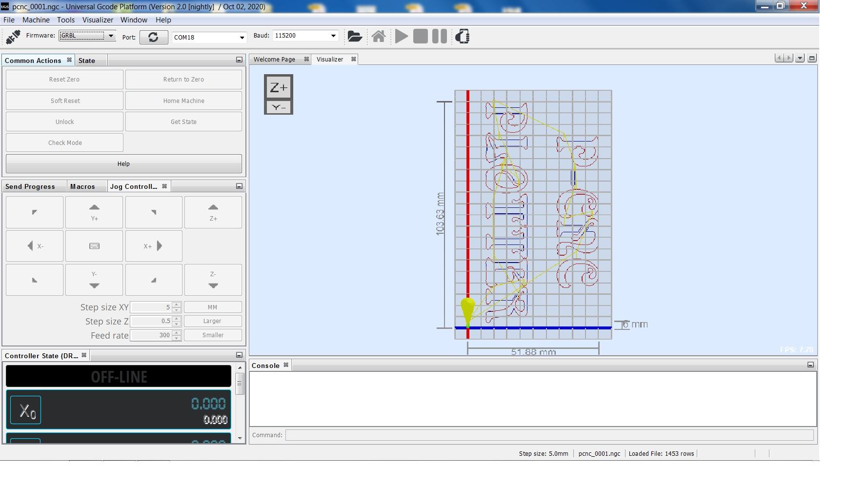The height and width of the screenshot is (488, 868).
Task: Click Z+ view cube face
Action: pos(279,87)
